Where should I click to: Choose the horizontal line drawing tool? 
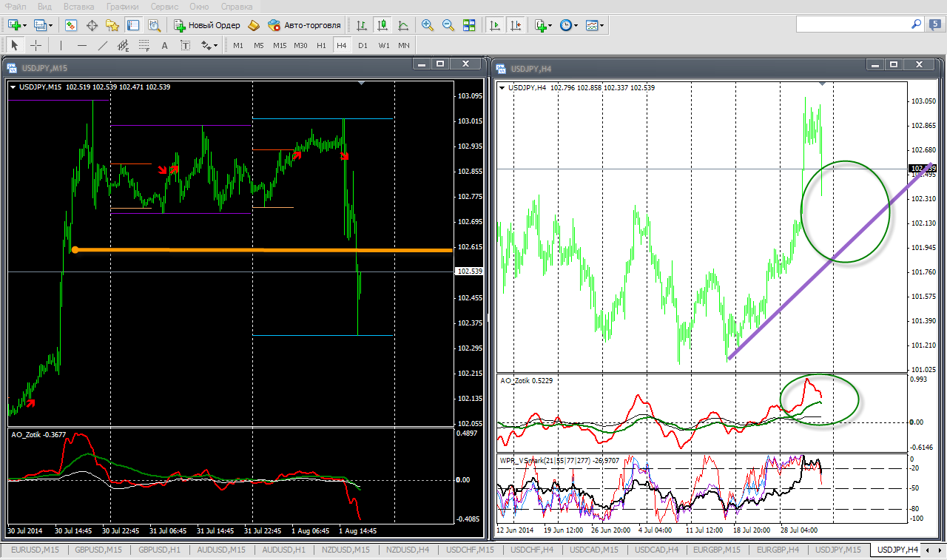click(x=82, y=45)
